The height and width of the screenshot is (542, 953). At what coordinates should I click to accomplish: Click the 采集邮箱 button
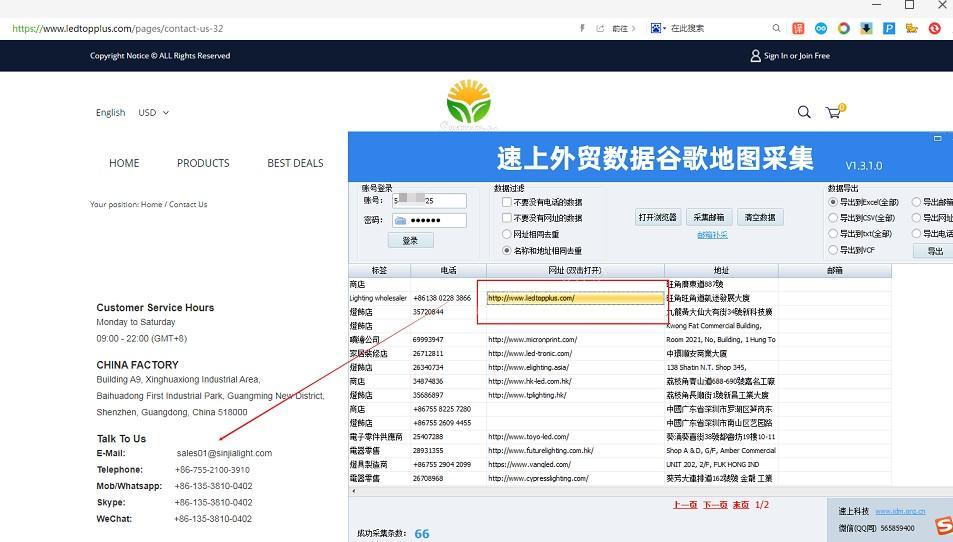[x=709, y=217]
